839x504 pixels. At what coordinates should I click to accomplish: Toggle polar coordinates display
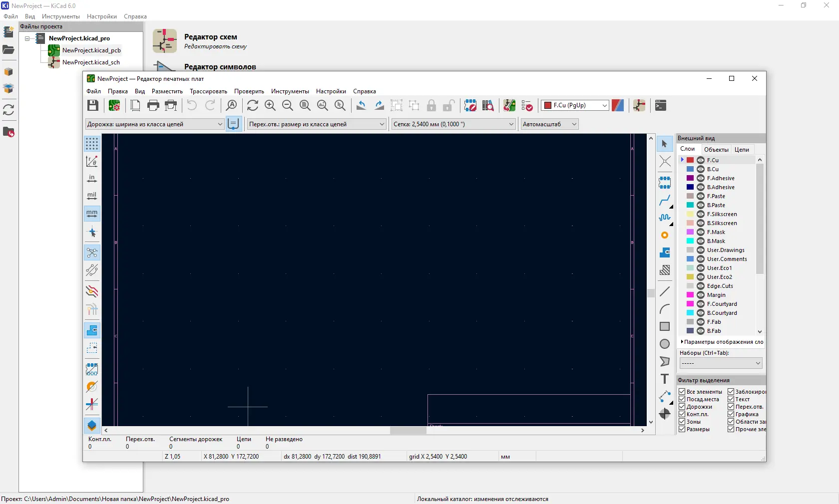click(92, 161)
